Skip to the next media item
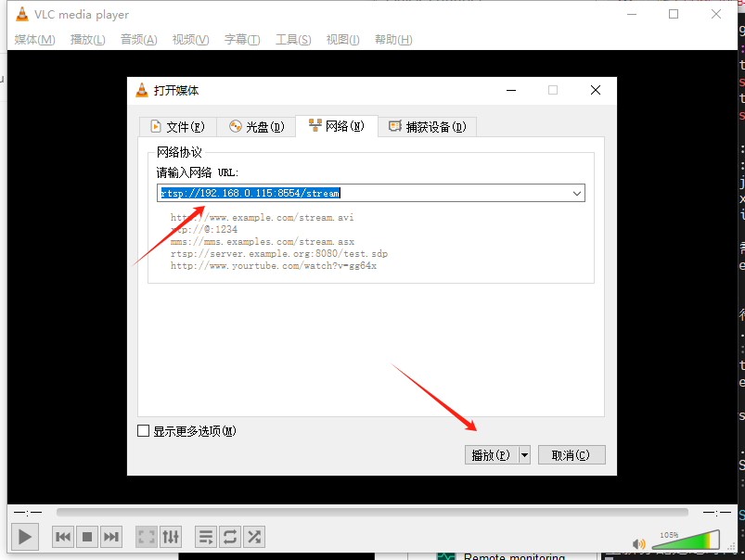745x560 pixels. (111, 536)
